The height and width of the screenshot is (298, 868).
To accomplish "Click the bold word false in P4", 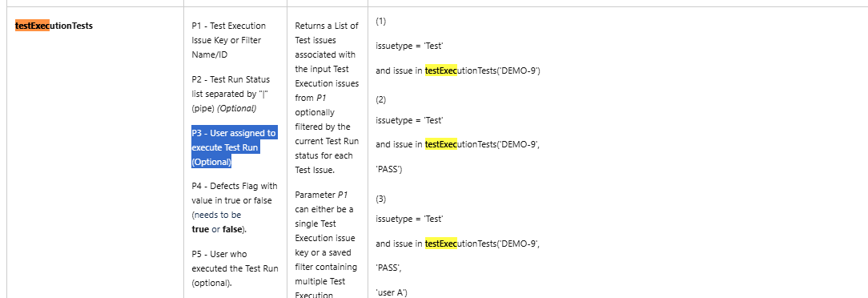I will [x=232, y=229].
